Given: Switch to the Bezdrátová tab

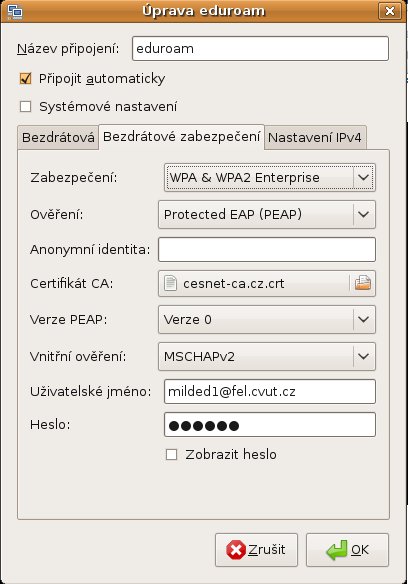Looking at the screenshot, I should click(x=58, y=137).
